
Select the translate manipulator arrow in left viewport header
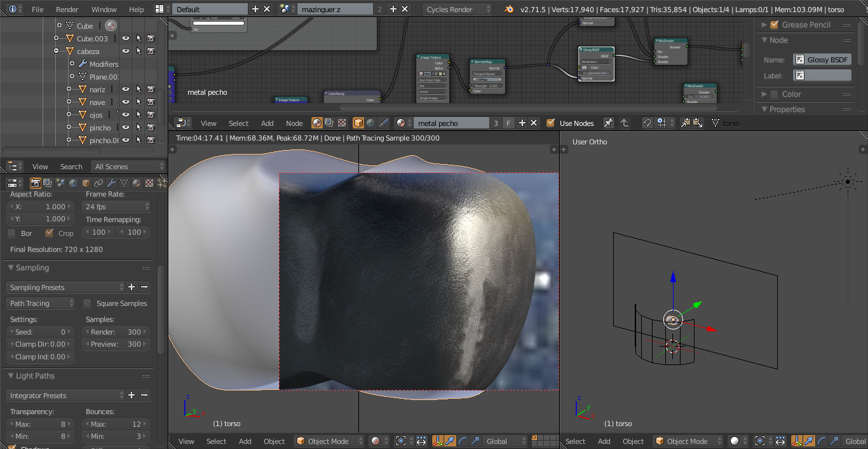(x=450, y=441)
